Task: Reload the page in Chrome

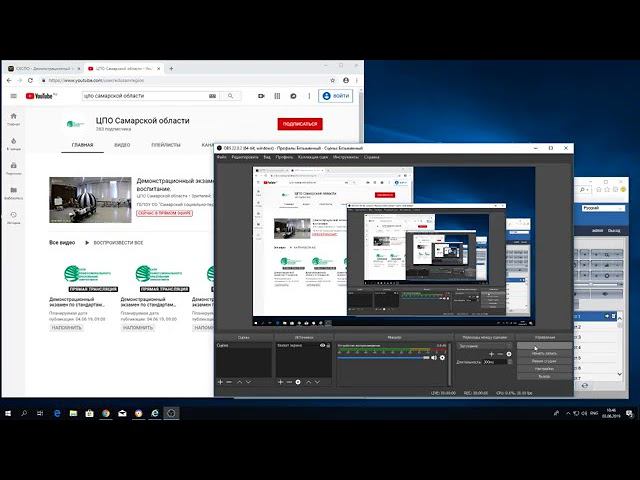Action: pos(30,80)
